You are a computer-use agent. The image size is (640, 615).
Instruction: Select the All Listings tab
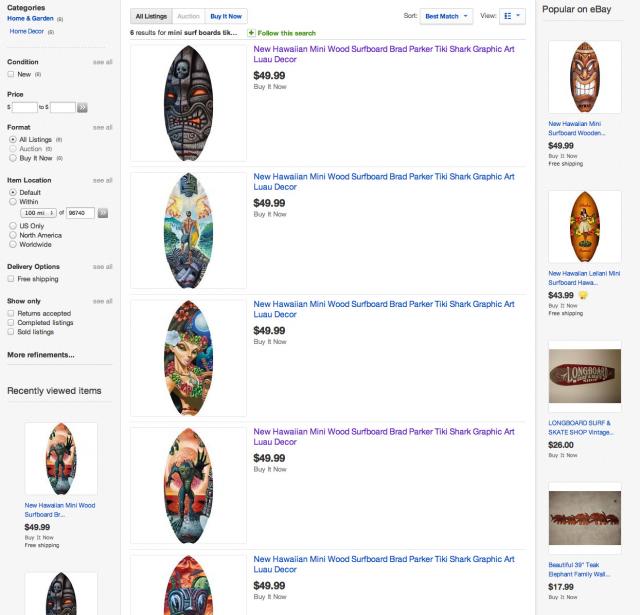(x=151, y=16)
